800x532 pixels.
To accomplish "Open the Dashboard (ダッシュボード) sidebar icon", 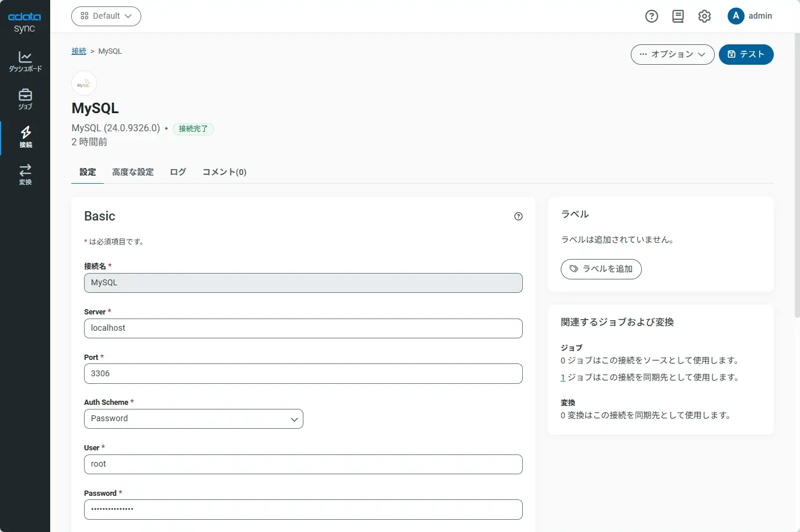I will pyautogui.click(x=25, y=62).
